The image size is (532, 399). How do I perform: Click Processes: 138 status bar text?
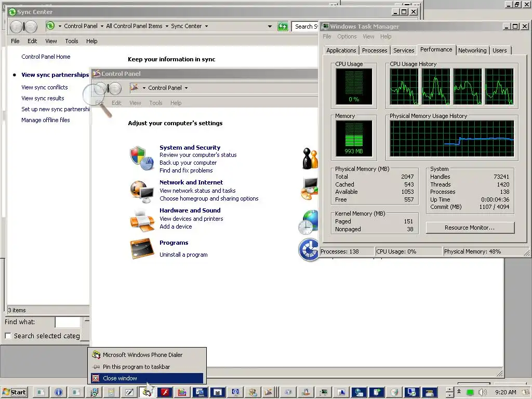pyautogui.click(x=340, y=251)
